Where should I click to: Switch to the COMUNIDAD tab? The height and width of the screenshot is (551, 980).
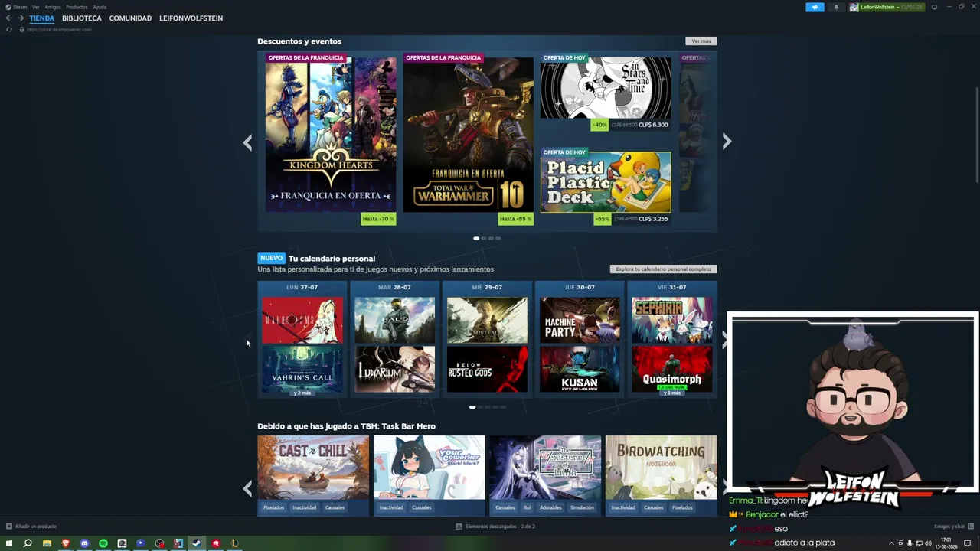[130, 18]
